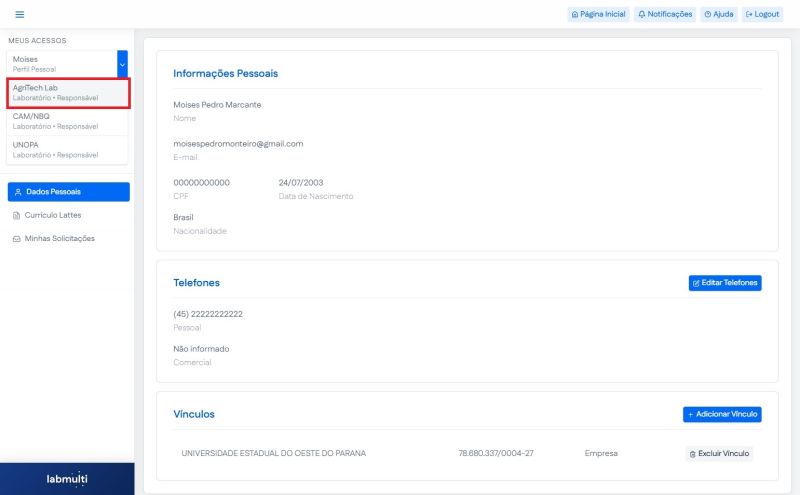Click the person icon beside Dados Pessoais
The height and width of the screenshot is (495, 800).
pos(18,191)
